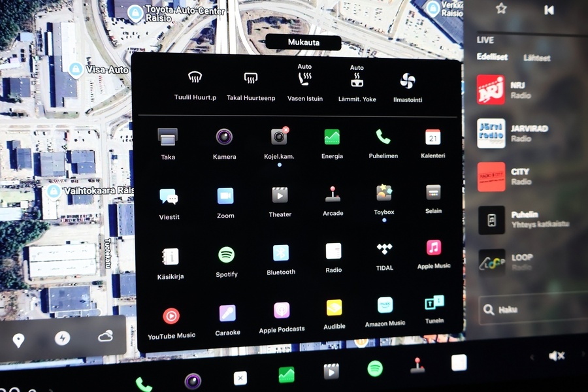Viewport: 588px width, 392px height.
Task: Open the Caraoke app
Action: 227,313
